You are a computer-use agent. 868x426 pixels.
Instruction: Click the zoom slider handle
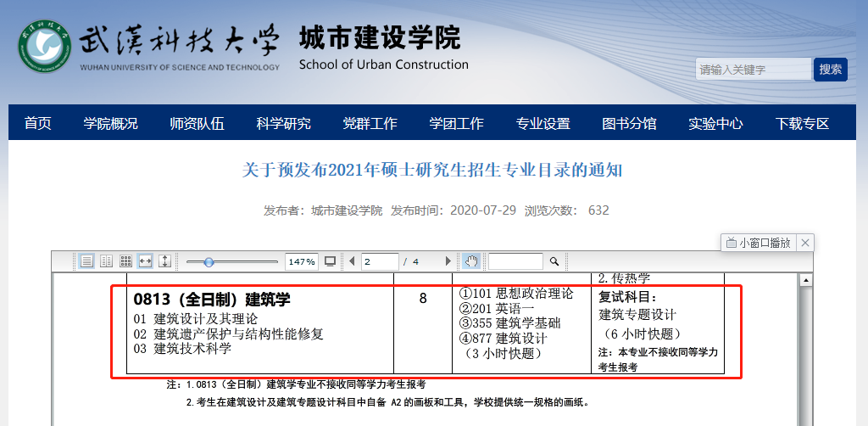(x=209, y=262)
